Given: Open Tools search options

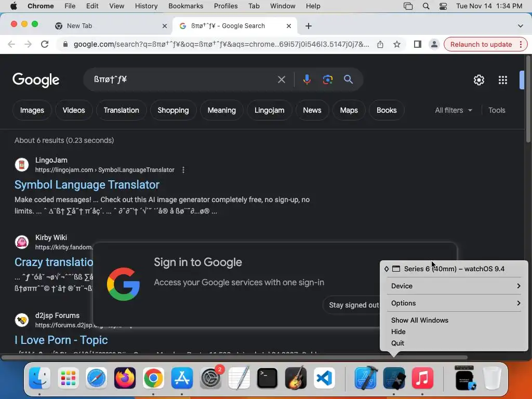Looking at the screenshot, I should coord(497,110).
